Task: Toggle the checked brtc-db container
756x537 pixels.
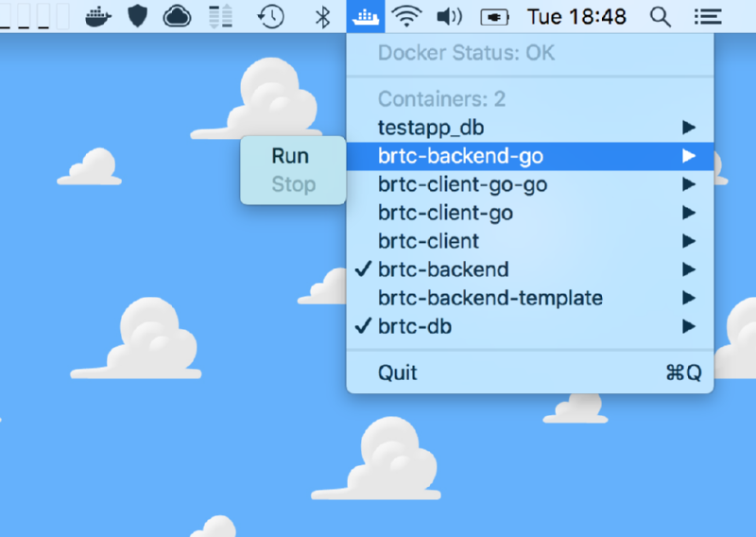Action: point(530,326)
